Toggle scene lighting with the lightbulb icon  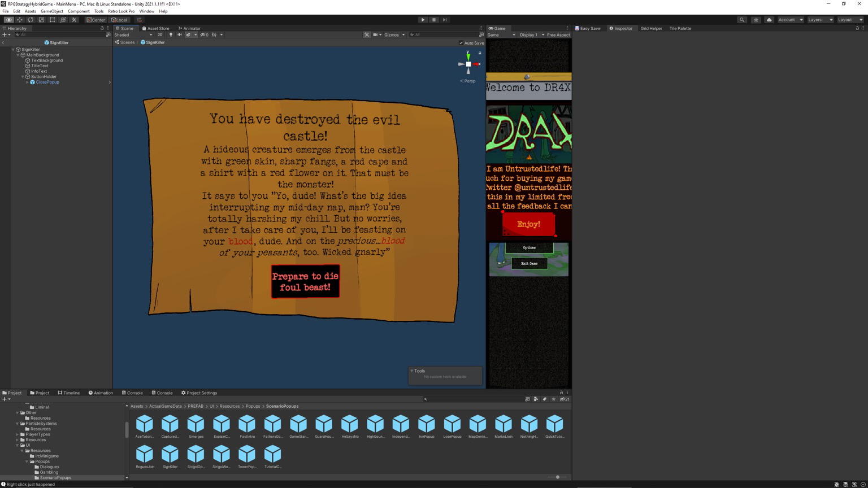(x=171, y=35)
